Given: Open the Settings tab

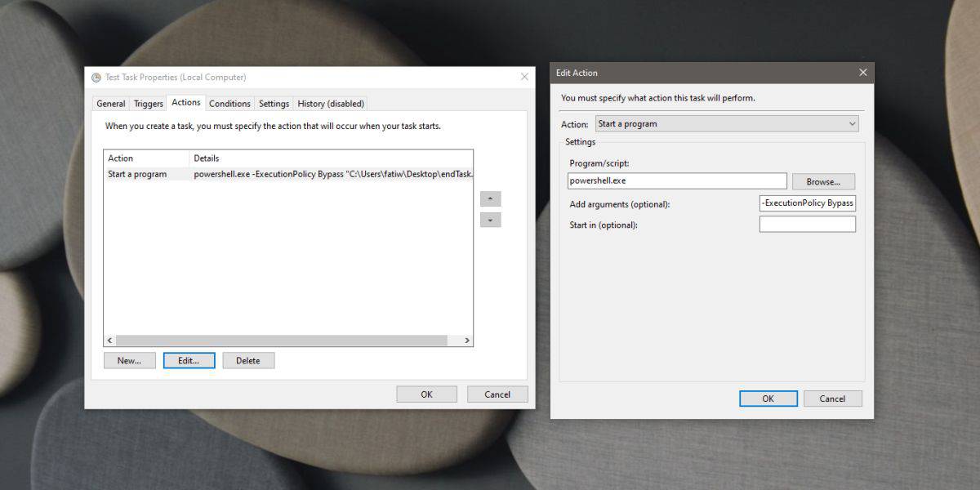Looking at the screenshot, I should (x=274, y=104).
